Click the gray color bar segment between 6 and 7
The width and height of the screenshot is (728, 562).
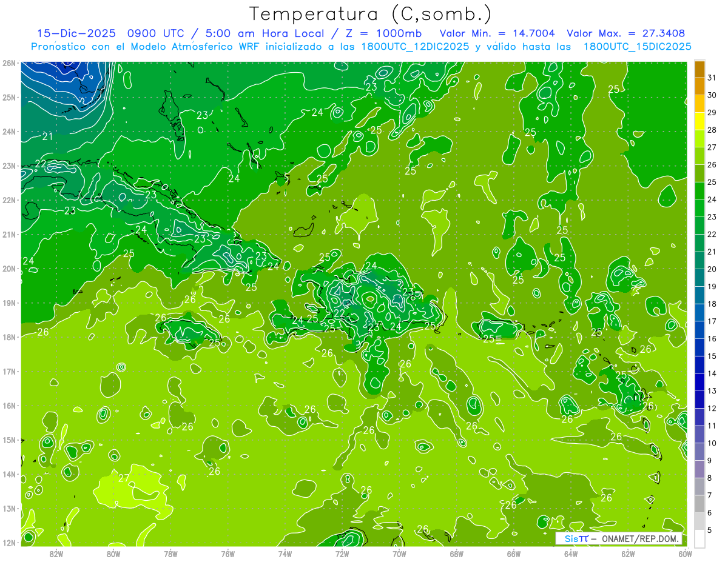point(699,504)
